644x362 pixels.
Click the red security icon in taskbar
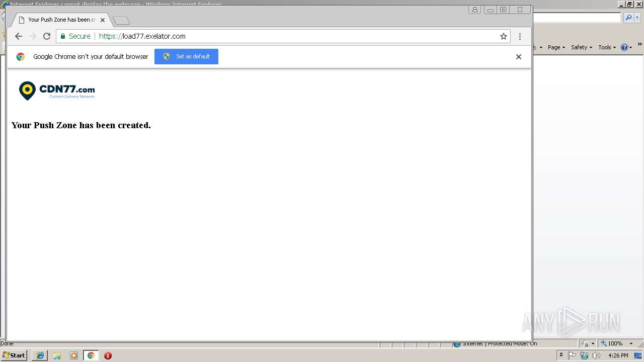coord(108,355)
